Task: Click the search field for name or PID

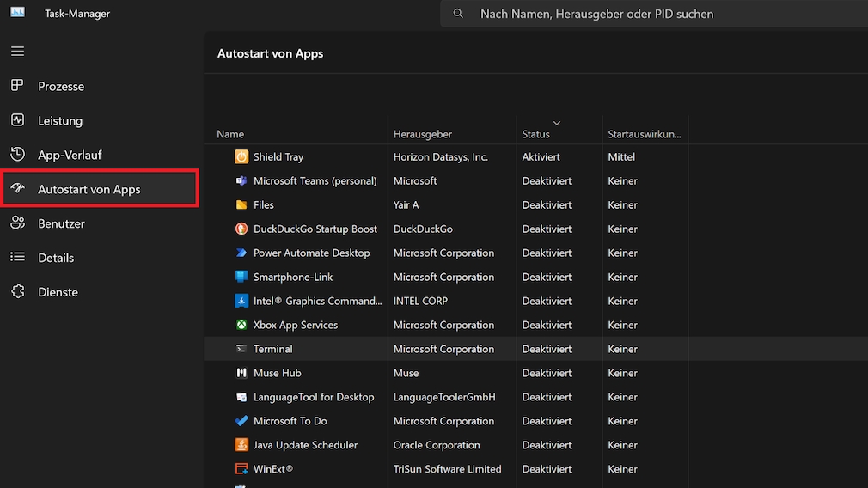Action: point(653,14)
